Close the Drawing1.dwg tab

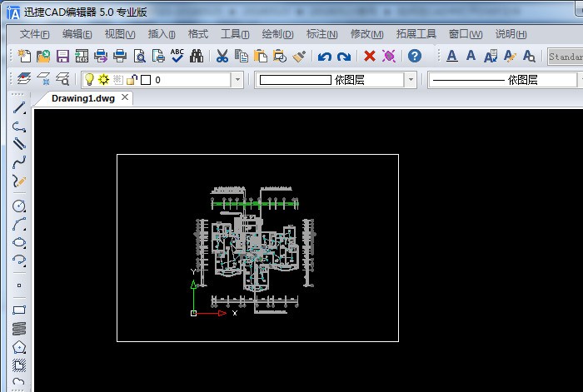click(125, 97)
